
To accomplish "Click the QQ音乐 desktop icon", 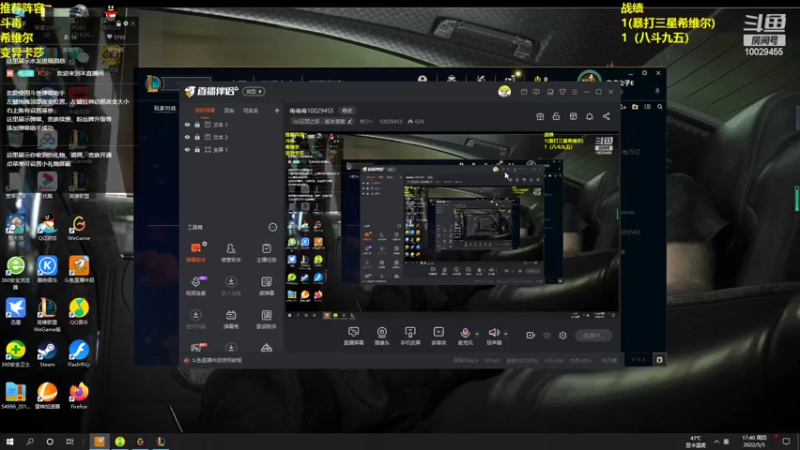I will coord(79,311).
